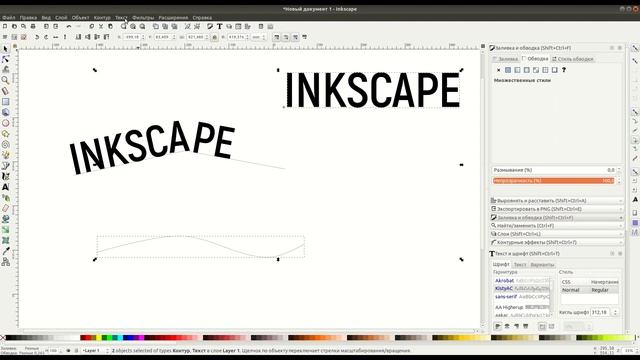Select the Zoom tool in toolbox
Screen dimensions: 640x360
pyautogui.click(x=5, y=80)
